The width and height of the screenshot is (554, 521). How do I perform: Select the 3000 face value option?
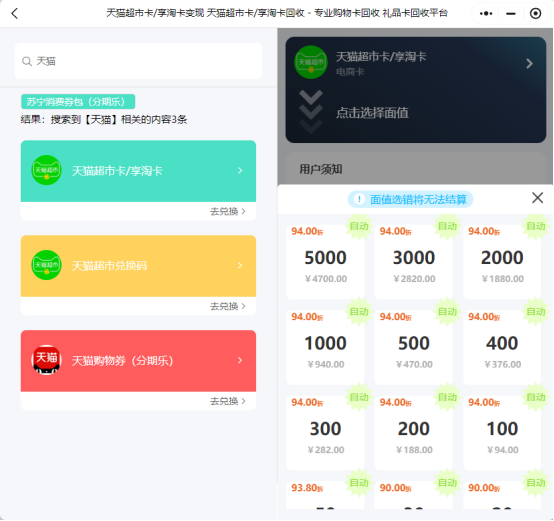413,262
